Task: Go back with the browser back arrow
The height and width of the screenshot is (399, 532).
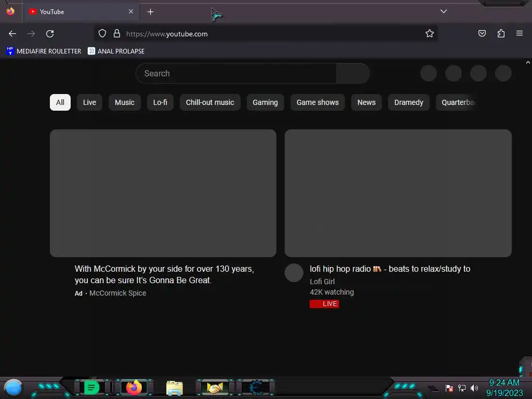Action: click(x=12, y=34)
